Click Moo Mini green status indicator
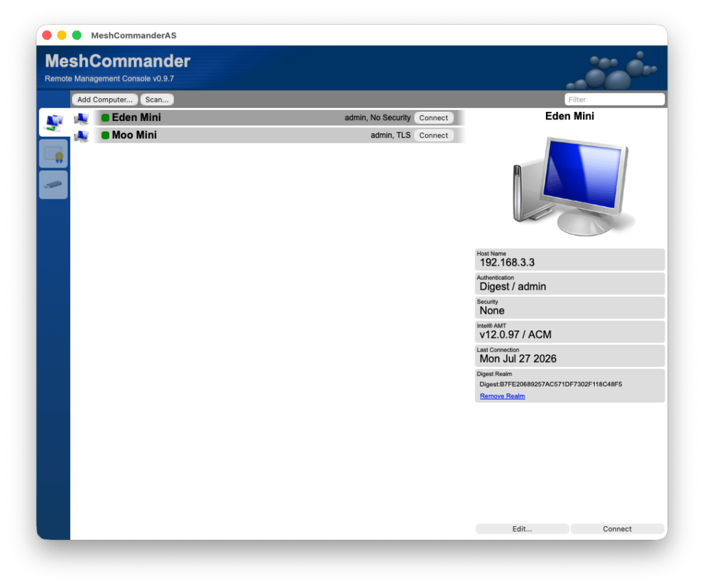 tap(105, 135)
